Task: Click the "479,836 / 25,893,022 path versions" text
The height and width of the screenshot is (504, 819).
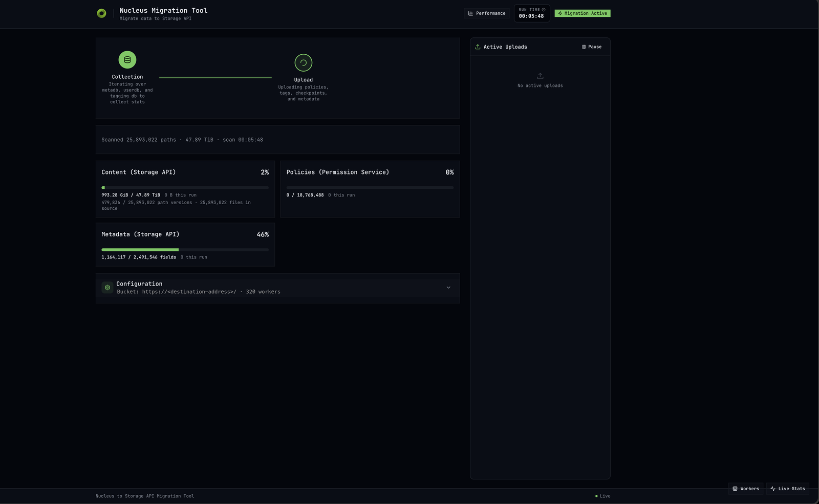Action: point(147,203)
